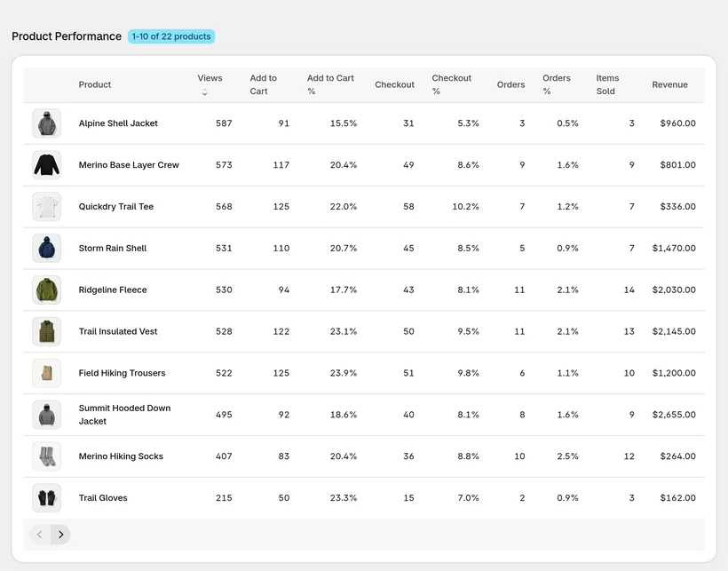Select Summit Hooded Down Jacket name
Screen dimensions: 728x571
pyautogui.click(x=124, y=415)
